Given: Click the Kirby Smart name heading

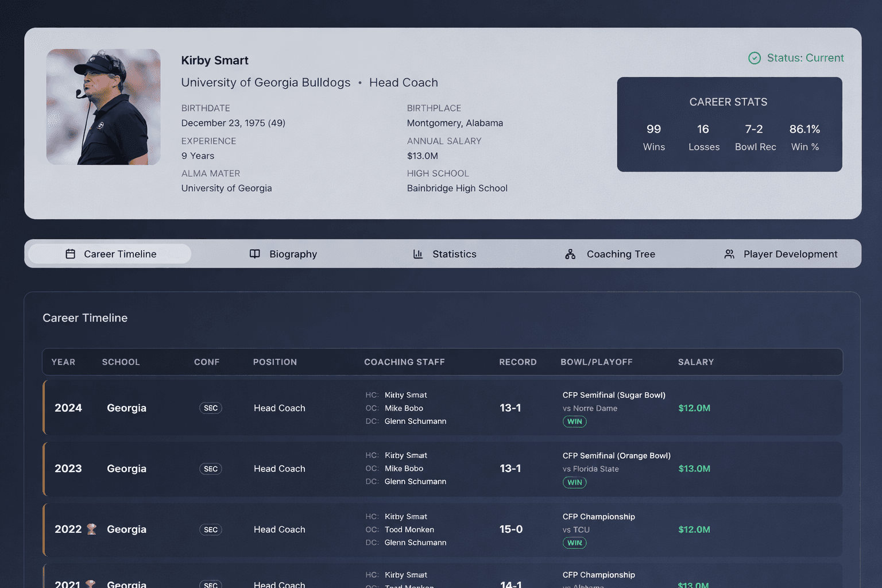Looking at the screenshot, I should pos(215,60).
